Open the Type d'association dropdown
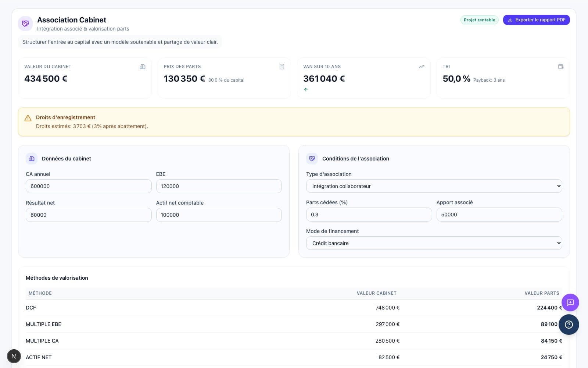The width and height of the screenshot is (588, 368). pos(434,186)
